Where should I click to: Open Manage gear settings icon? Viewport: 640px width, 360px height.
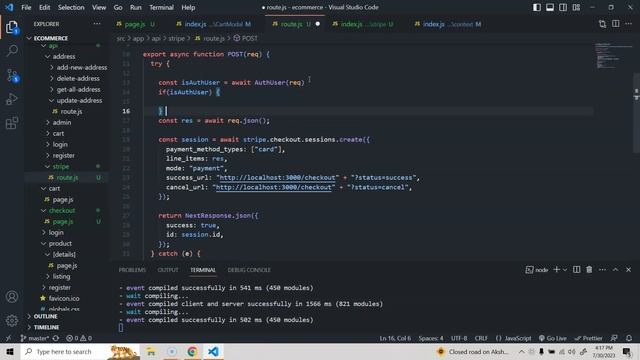(x=12, y=320)
